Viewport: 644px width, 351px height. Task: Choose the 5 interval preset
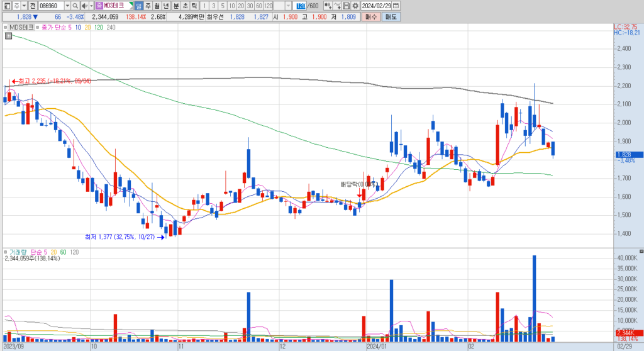coord(223,6)
